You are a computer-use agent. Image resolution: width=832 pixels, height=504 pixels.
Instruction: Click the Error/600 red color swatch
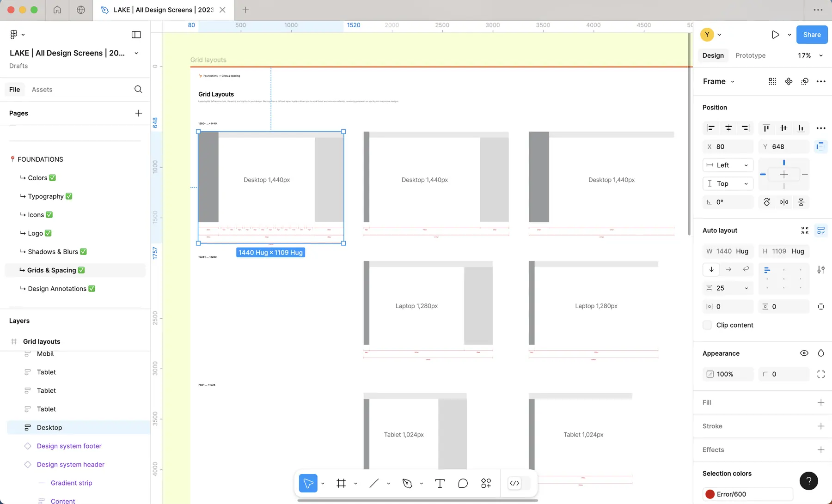coord(710,494)
